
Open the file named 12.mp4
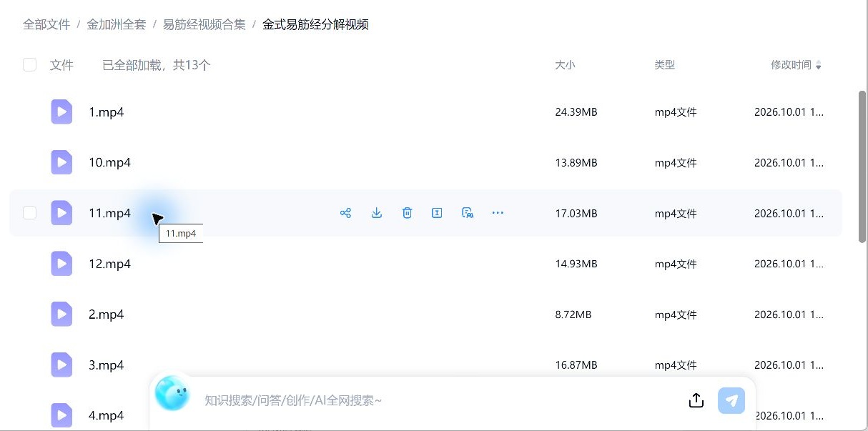click(110, 264)
